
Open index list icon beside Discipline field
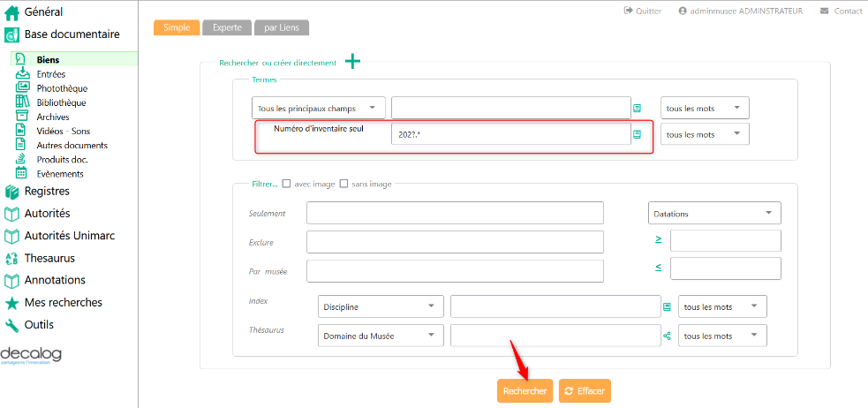coord(667,306)
